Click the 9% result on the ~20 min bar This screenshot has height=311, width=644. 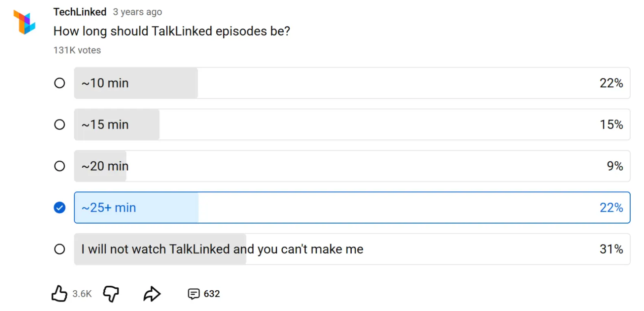click(x=615, y=166)
